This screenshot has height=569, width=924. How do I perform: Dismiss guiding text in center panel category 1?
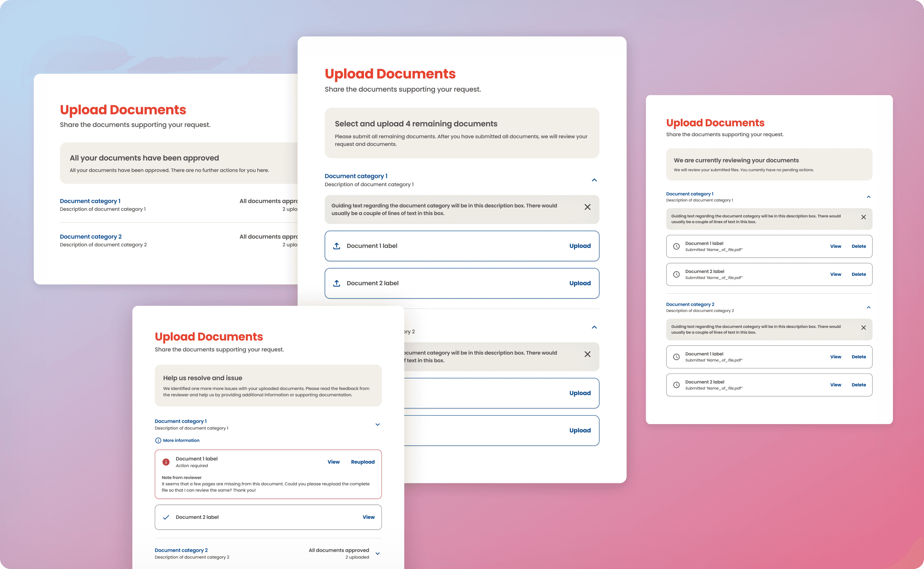click(587, 207)
